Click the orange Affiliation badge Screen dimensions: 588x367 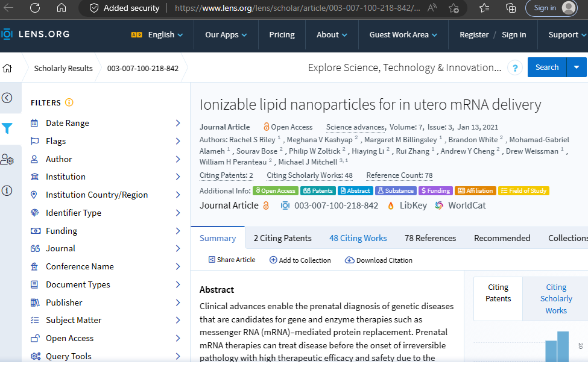pos(475,191)
